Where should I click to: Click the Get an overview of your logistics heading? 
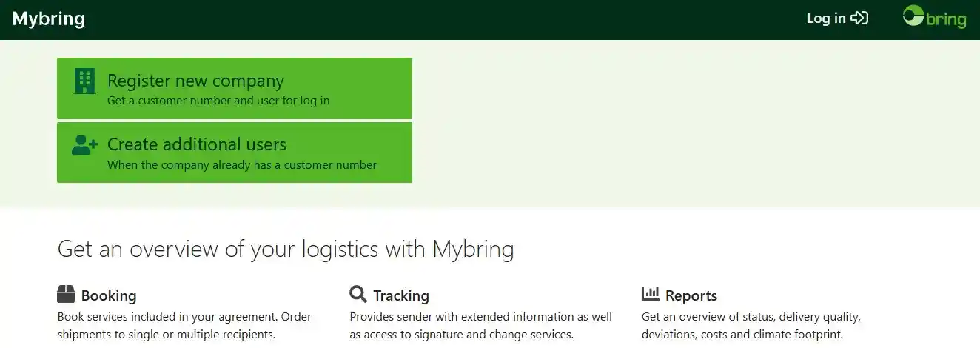click(x=286, y=249)
